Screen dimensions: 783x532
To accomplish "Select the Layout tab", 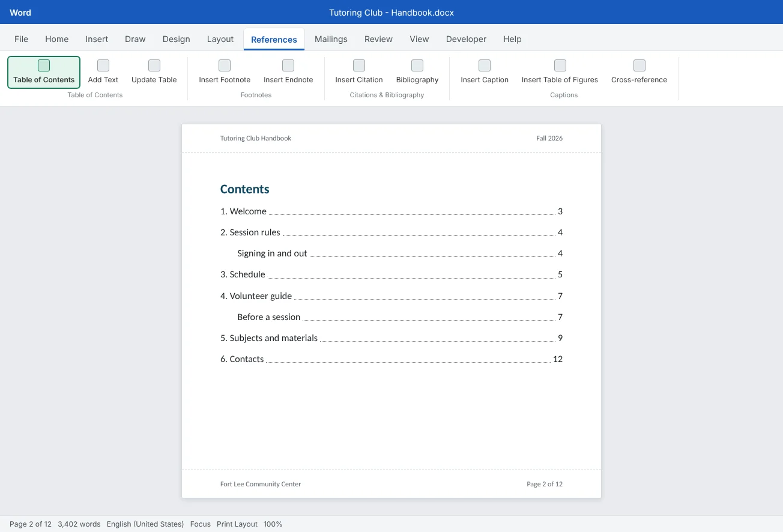I will [x=220, y=39].
